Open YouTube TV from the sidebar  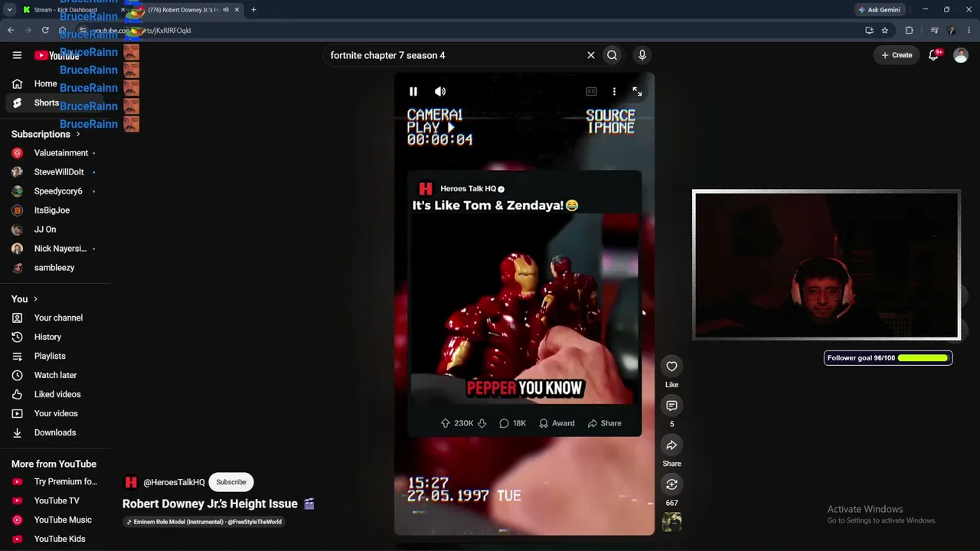coord(55,500)
